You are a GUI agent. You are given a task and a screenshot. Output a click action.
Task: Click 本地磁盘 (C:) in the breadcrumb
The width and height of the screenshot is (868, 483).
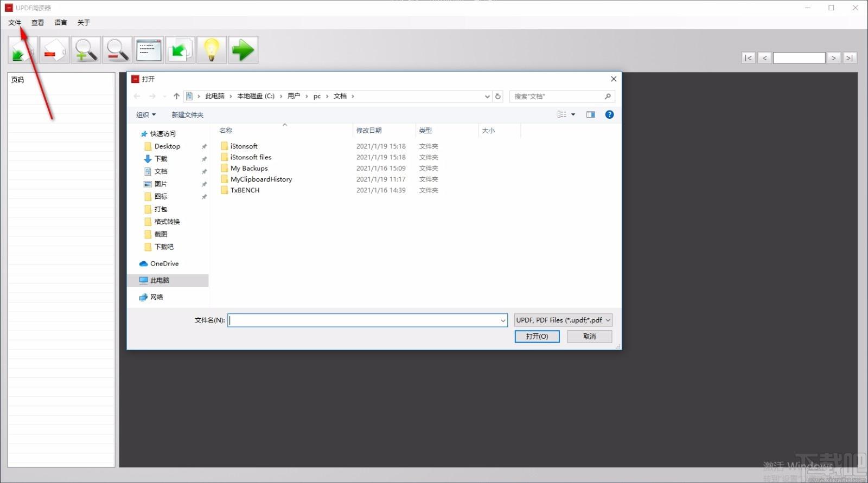256,96
